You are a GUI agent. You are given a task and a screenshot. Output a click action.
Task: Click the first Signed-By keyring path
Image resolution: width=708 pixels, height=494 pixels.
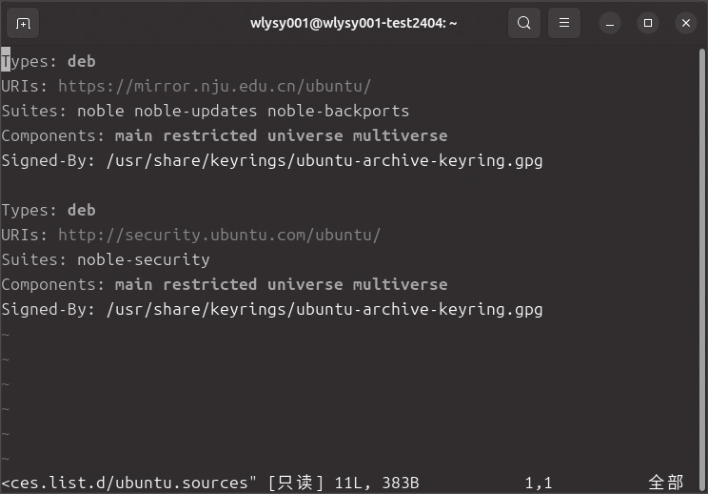tap(323, 160)
